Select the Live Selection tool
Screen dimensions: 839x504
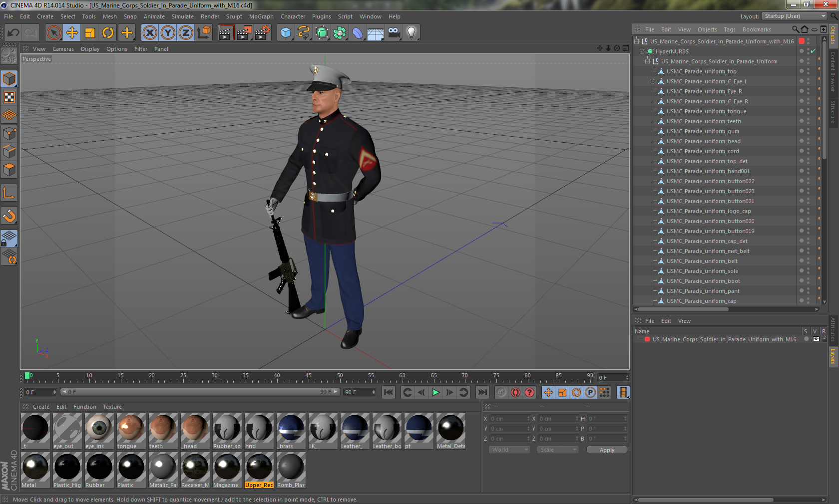click(x=54, y=33)
